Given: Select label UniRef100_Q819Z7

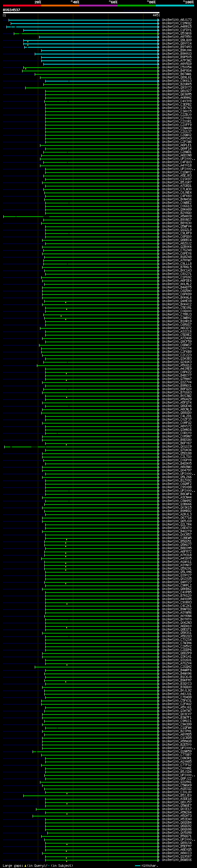Looking at the screenshot, I should point(177,91).
